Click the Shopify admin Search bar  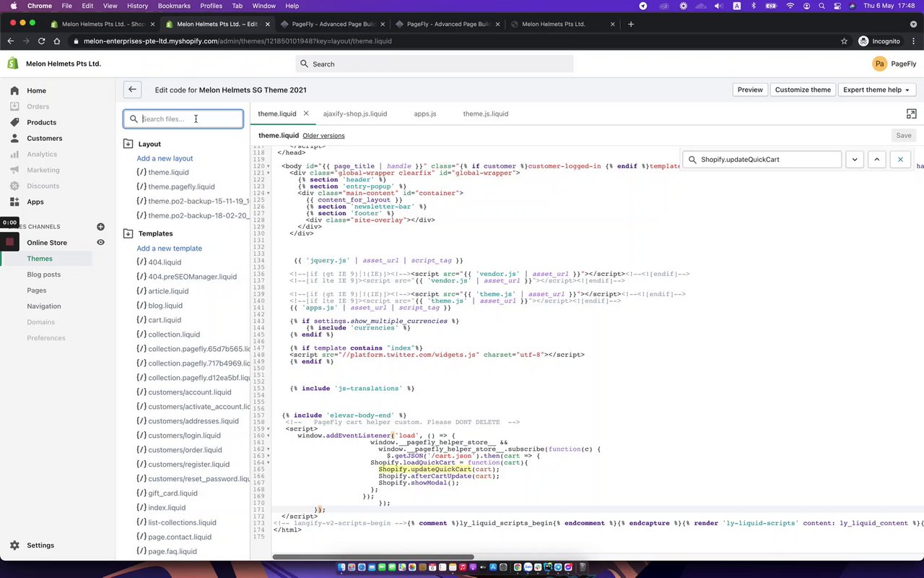pyautogui.click(x=435, y=64)
